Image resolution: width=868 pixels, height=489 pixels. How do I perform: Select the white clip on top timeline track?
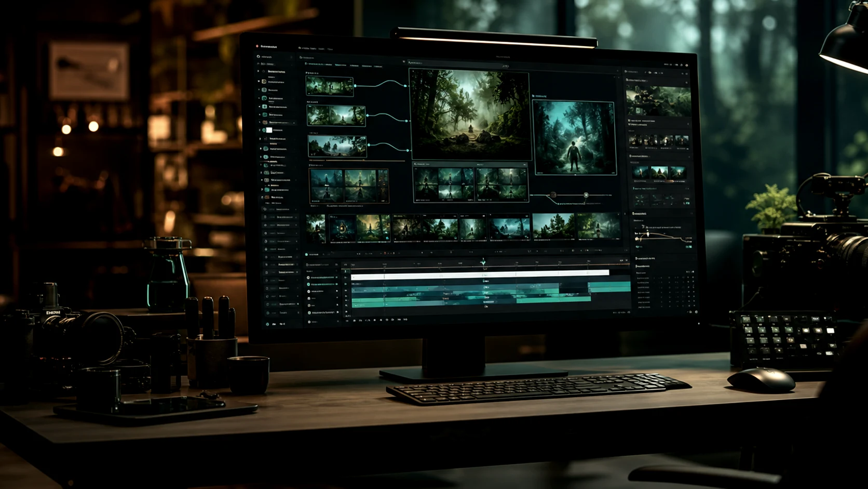[x=480, y=274]
